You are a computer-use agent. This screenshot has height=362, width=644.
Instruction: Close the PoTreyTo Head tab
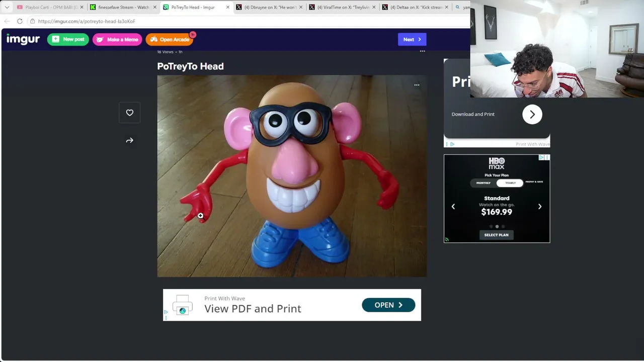pyautogui.click(x=227, y=7)
